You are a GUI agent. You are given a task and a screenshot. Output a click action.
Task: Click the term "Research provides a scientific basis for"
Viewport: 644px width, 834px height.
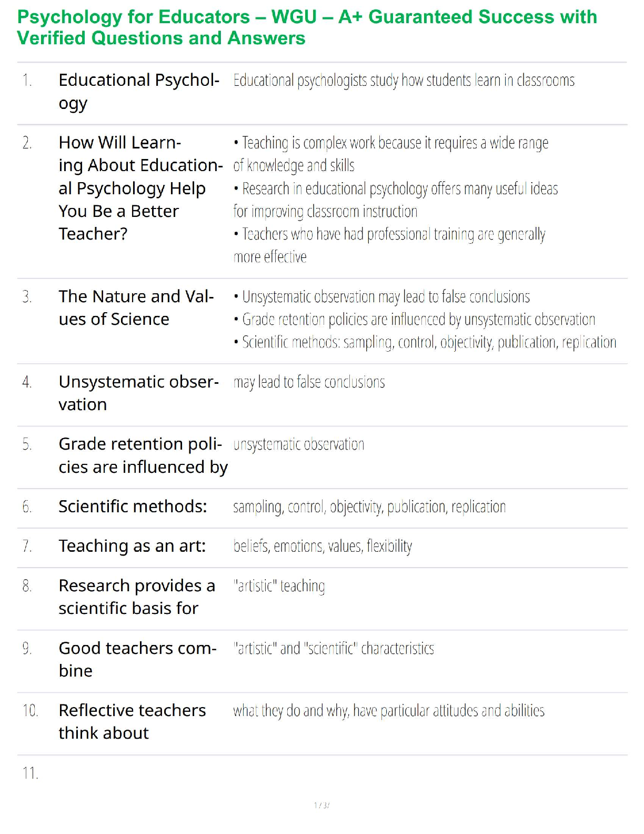pyautogui.click(x=137, y=597)
